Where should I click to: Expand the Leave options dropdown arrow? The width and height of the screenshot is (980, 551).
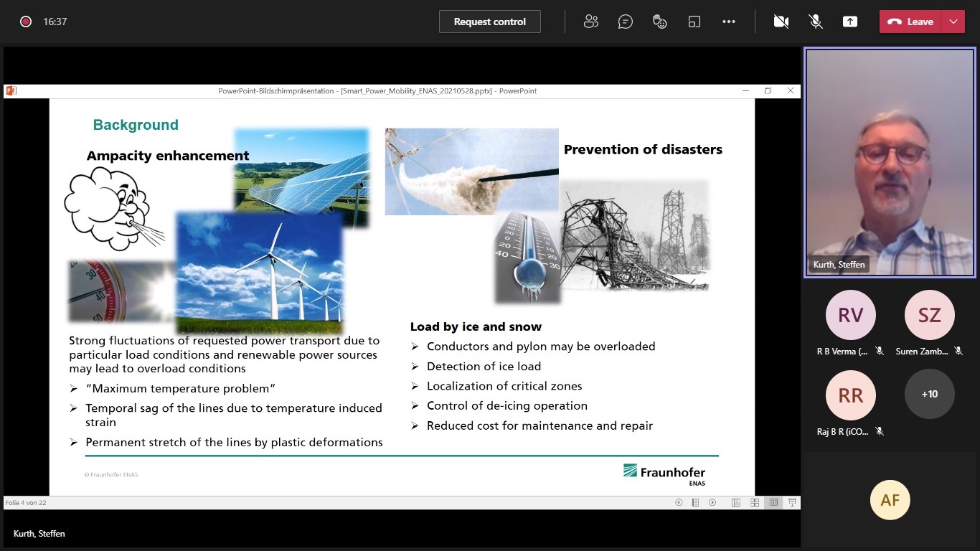click(953, 22)
